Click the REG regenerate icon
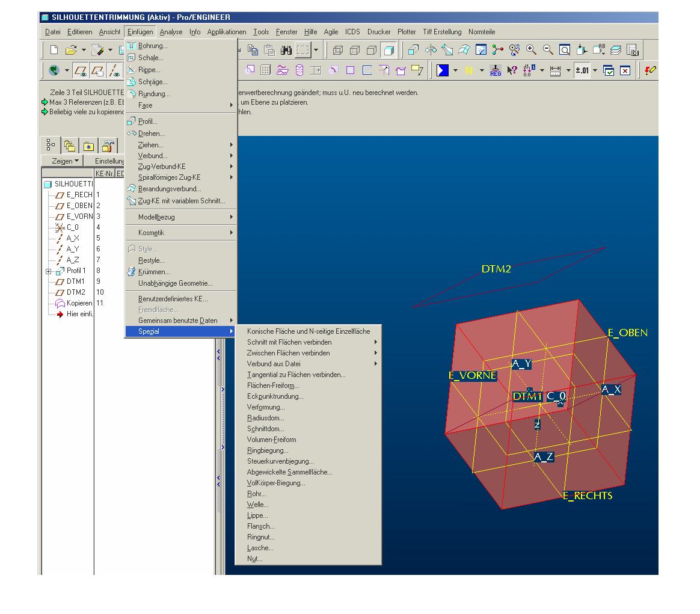Image resolution: width=700 pixels, height=614 pixels. [496, 70]
